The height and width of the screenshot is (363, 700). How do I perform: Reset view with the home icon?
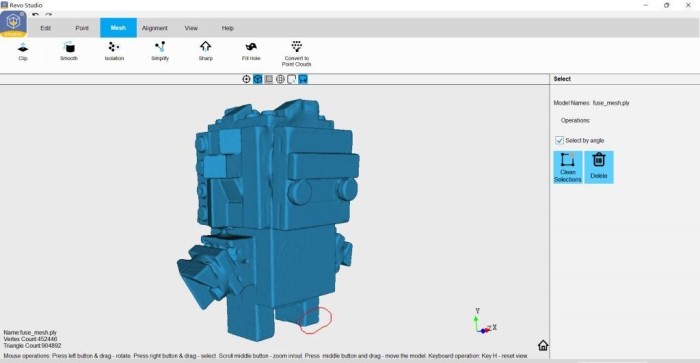point(543,345)
